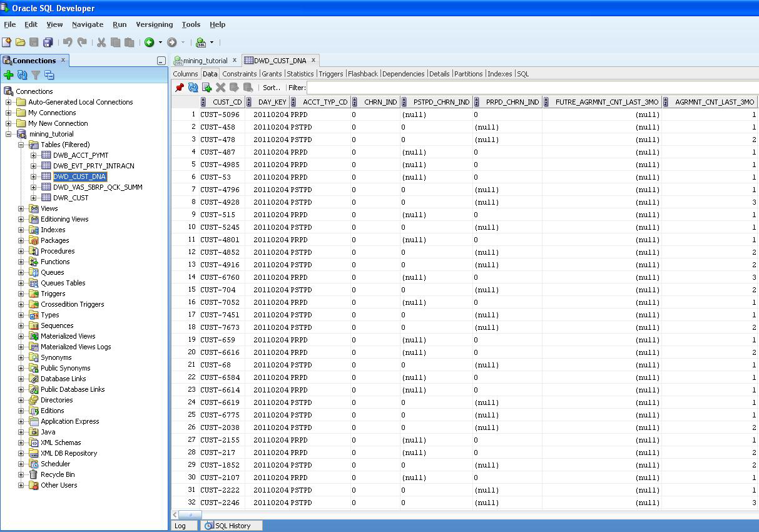Viewport: 759px width, 532px height.
Task: Click into the Filter input field
Action: (532, 88)
